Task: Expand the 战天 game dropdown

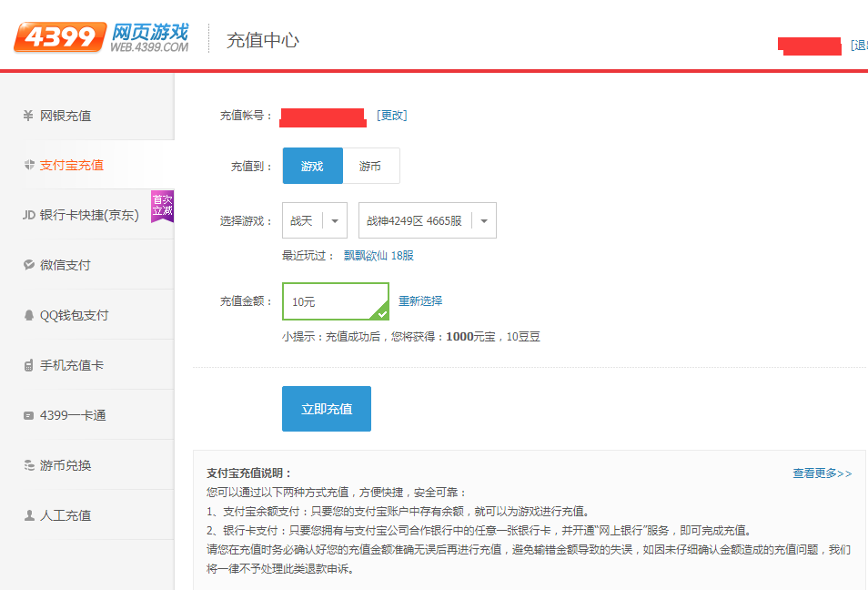Action: (x=315, y=220)
